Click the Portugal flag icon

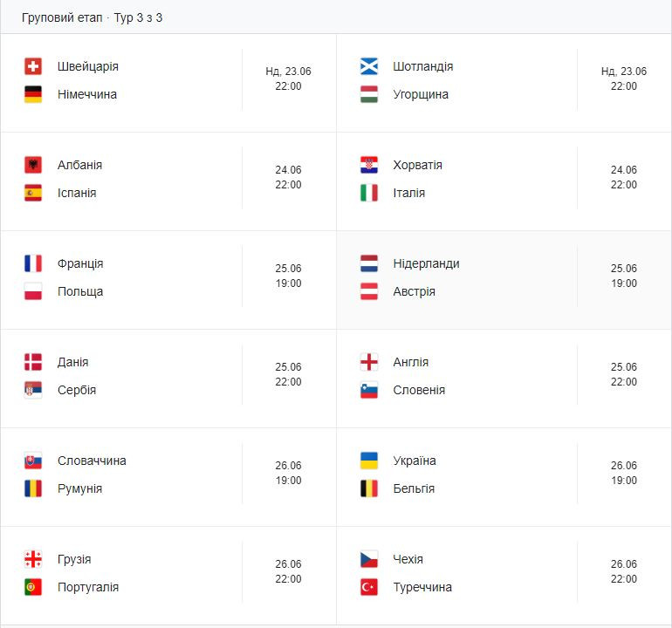click(33, 587)
